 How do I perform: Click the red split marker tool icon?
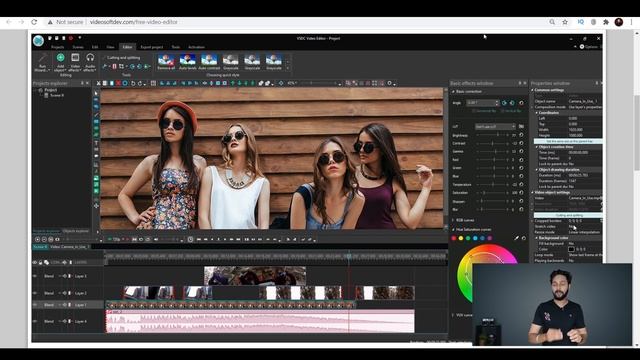click(x=114, y=66)
